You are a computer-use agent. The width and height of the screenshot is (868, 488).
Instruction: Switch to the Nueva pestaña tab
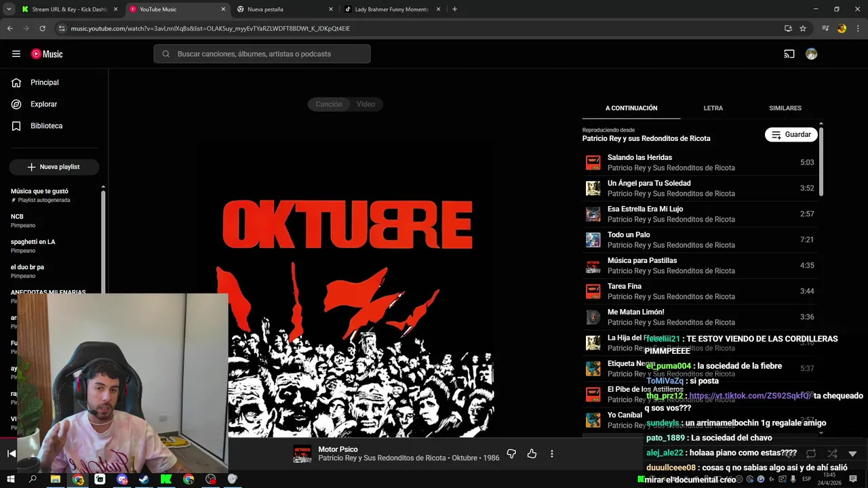point(285,9)
